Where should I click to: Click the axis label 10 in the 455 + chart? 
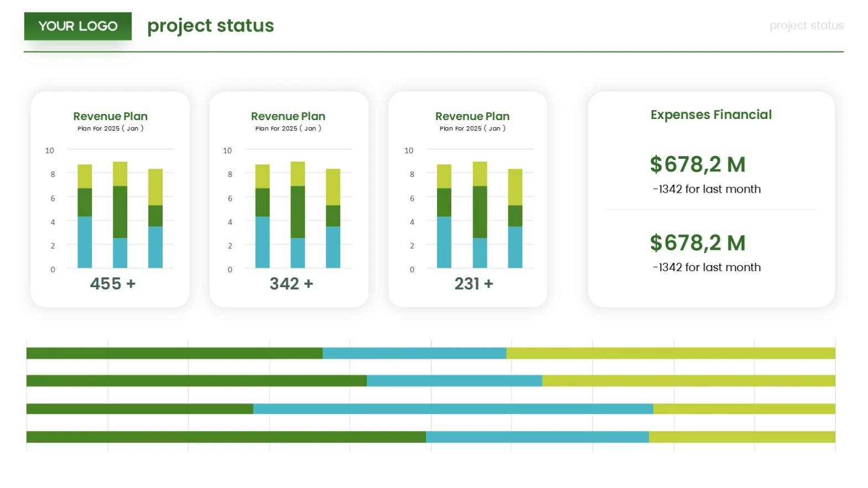tap(50, 150)
